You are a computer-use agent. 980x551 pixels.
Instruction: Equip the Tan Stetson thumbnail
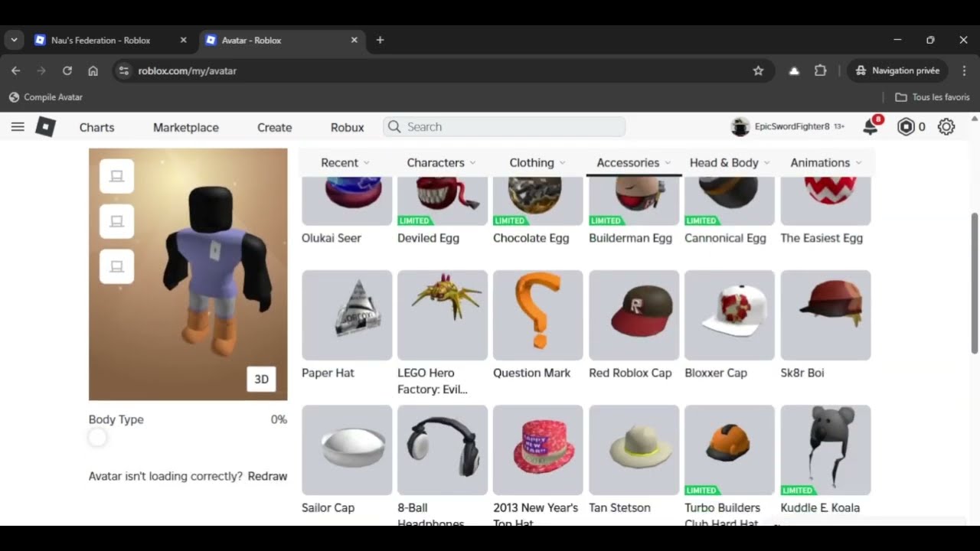(634, 450)
